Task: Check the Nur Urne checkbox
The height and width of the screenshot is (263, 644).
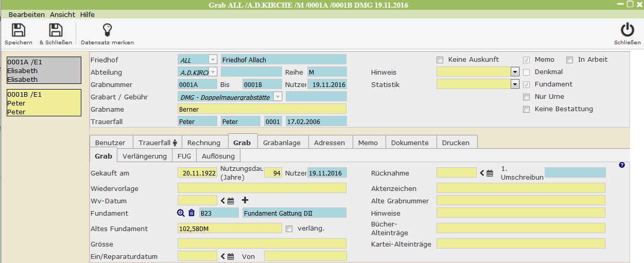Action: pos(526,97)
